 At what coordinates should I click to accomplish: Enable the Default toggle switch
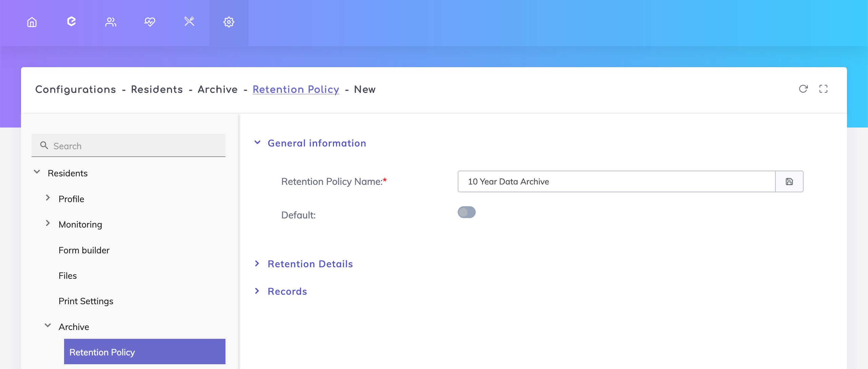[467, 212]
